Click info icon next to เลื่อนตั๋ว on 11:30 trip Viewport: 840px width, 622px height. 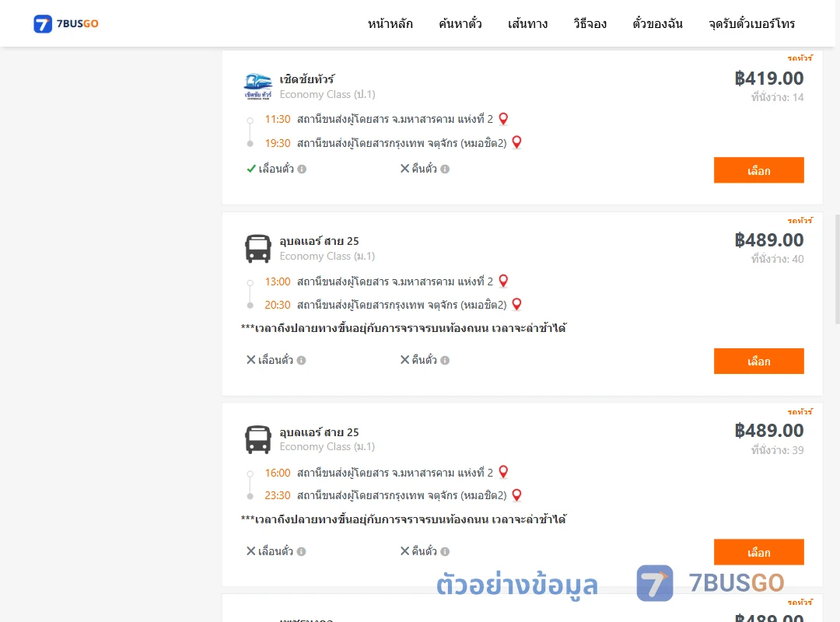[x=302, y=169]
